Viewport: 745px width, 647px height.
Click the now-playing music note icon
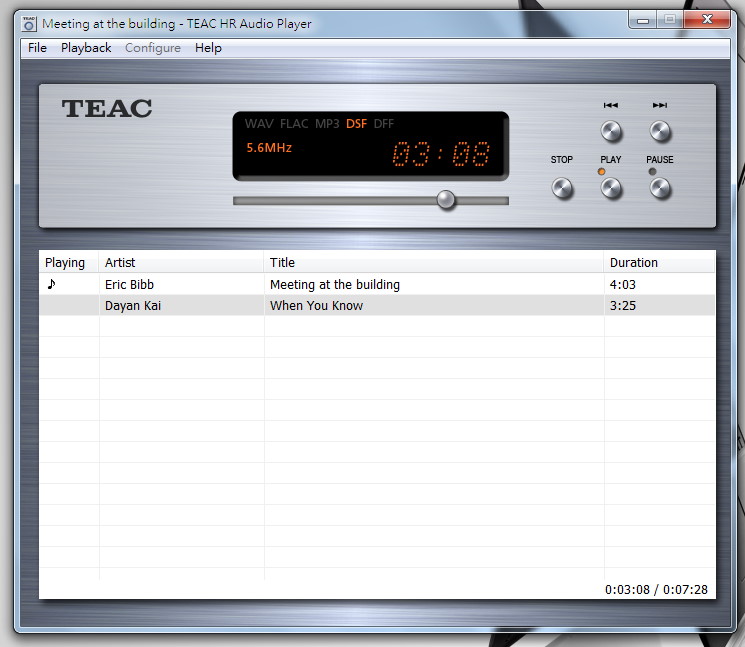pos(51,284)
